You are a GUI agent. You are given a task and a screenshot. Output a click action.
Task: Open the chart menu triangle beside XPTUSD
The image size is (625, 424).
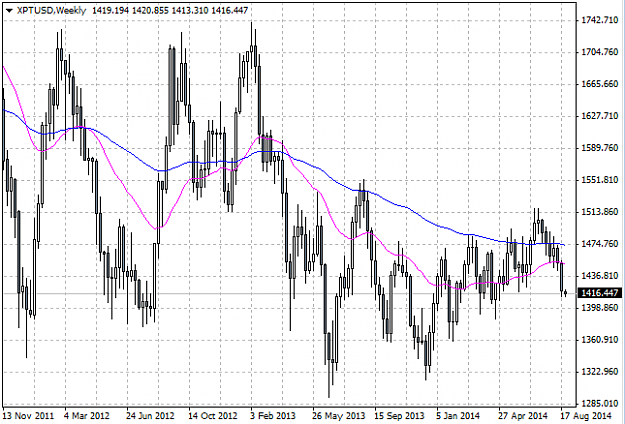[10, 11]
